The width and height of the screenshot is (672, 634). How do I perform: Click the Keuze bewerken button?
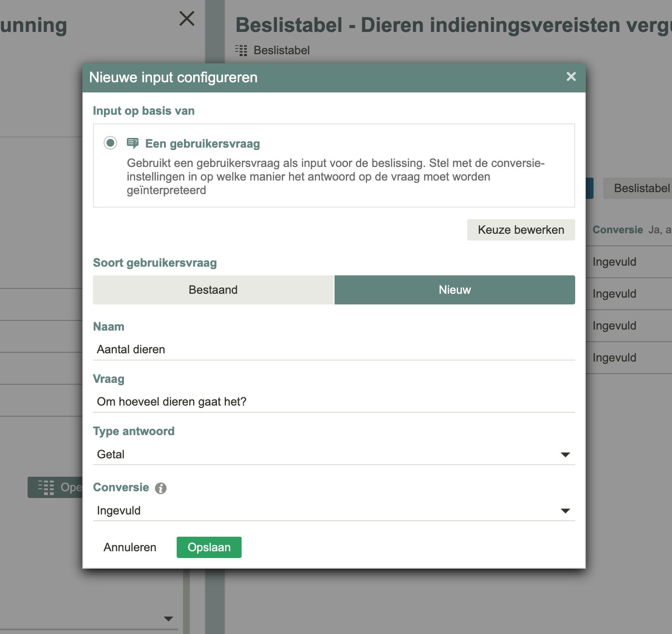520,229
